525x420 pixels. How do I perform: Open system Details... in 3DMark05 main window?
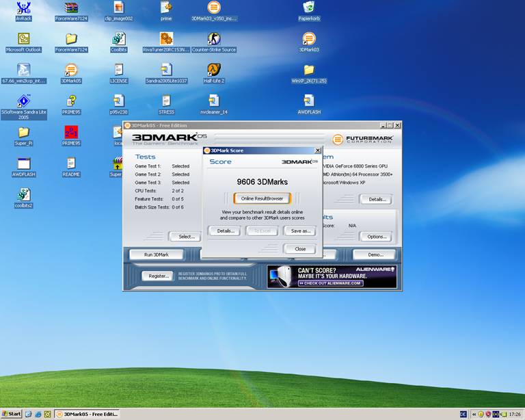pos(377,199)
